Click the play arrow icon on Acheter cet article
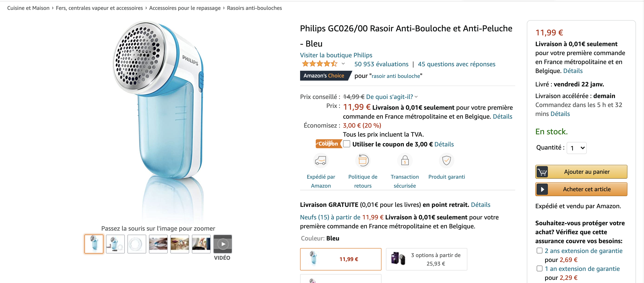 (x=542, y=189)
